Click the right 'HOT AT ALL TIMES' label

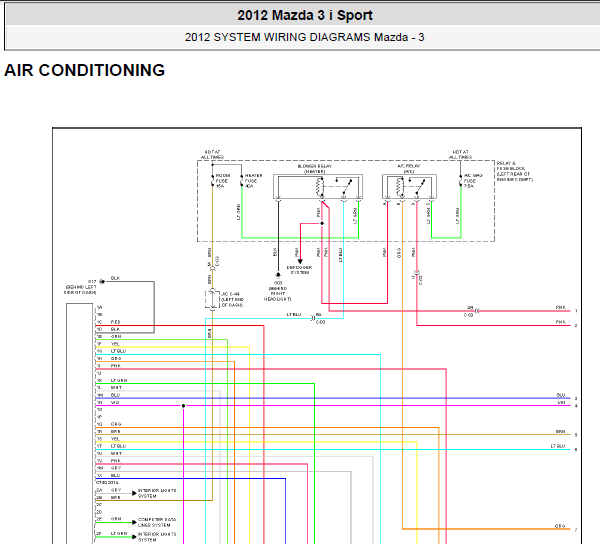coord(460,155)
